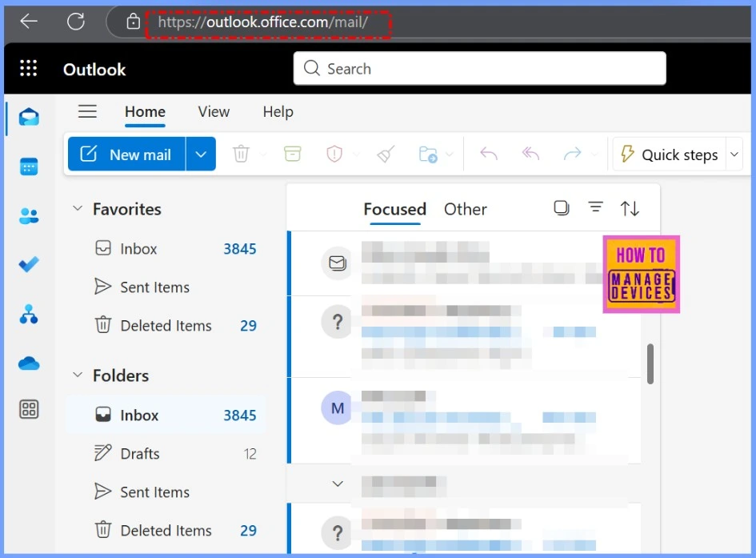Open the Filter icon in message list
The image size is (756, 558).
coord(596,207)
